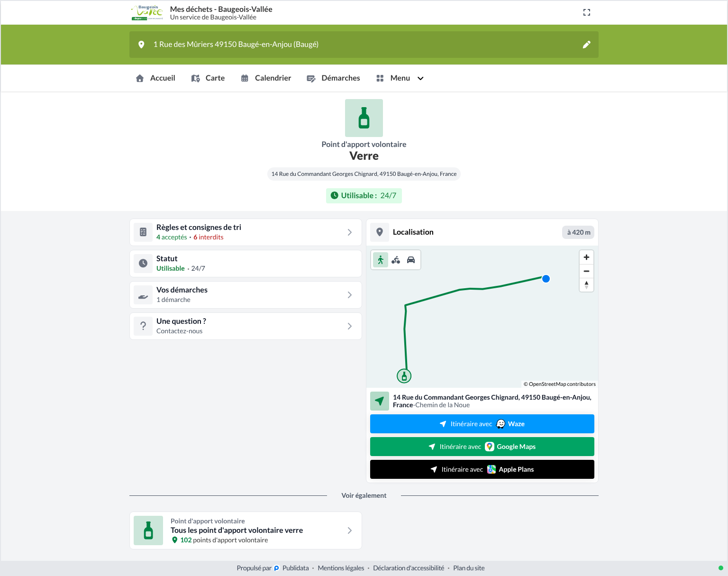Click the Baugeois Vallée logo
The width and height of the screenshot is (728, 576).
[147, 13]
